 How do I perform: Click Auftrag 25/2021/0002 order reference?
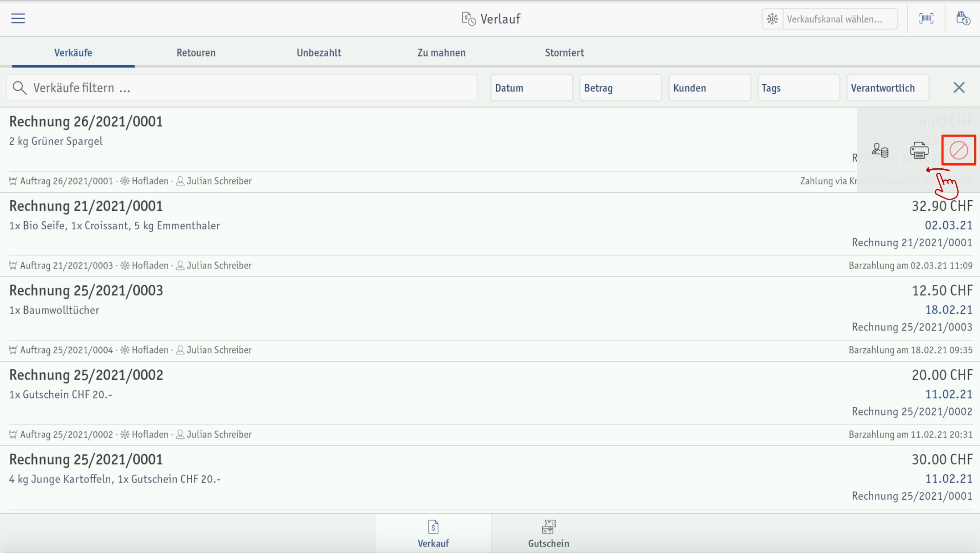point(66,434)
